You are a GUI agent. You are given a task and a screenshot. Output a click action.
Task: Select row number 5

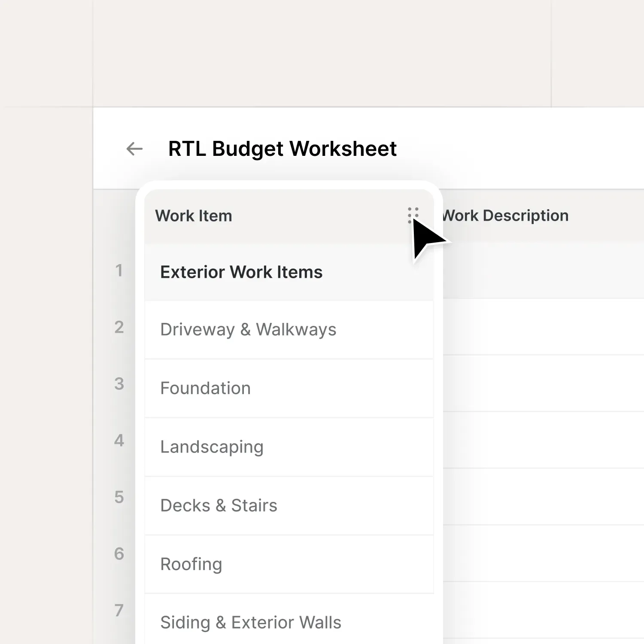click(119, 497)
